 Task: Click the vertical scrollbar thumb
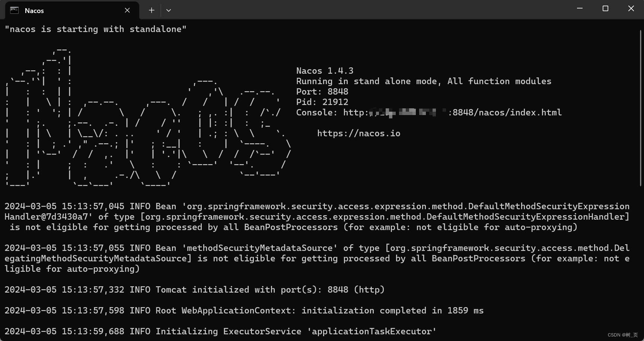[641, 108]
